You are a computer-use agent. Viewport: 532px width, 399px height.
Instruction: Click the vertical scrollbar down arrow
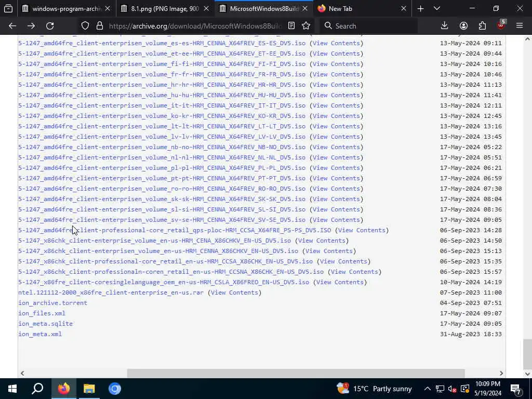click(527, 374)
